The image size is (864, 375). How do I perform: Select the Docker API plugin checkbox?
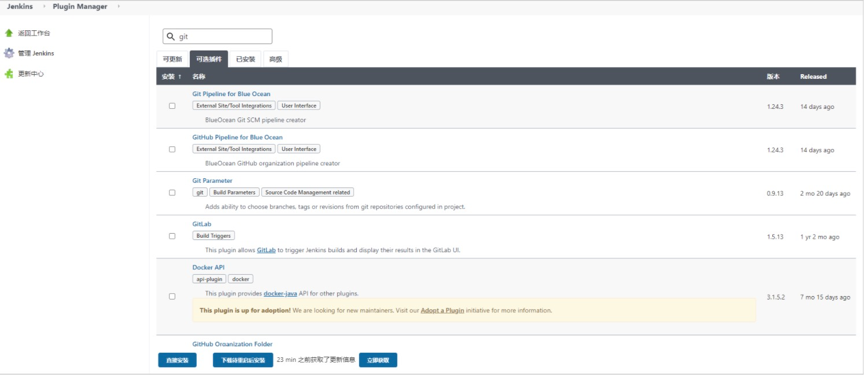[172, 296]
